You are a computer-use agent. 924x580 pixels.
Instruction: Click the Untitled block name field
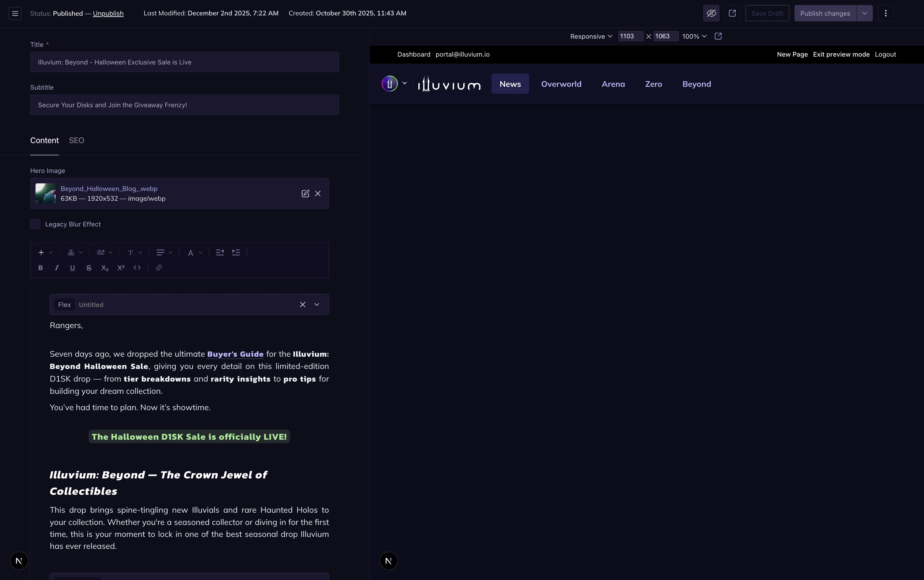click(x=91, y=304)
